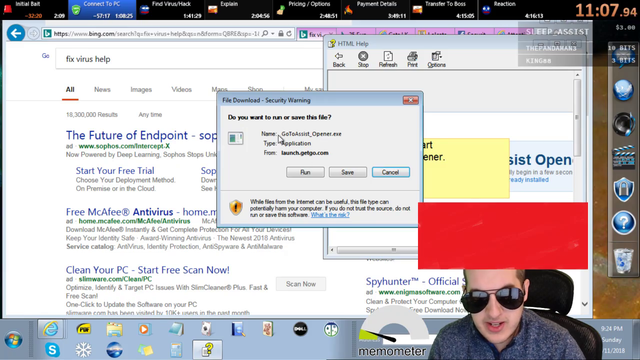The height and width of the screenshot is (360, 640).
Task: Click the blue question mark dock icon
Action: [624, 223]
